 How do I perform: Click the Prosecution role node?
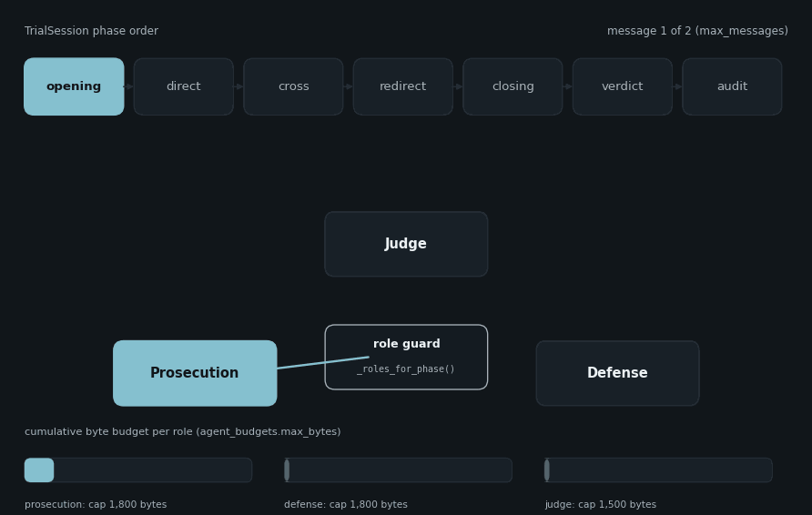195,373
